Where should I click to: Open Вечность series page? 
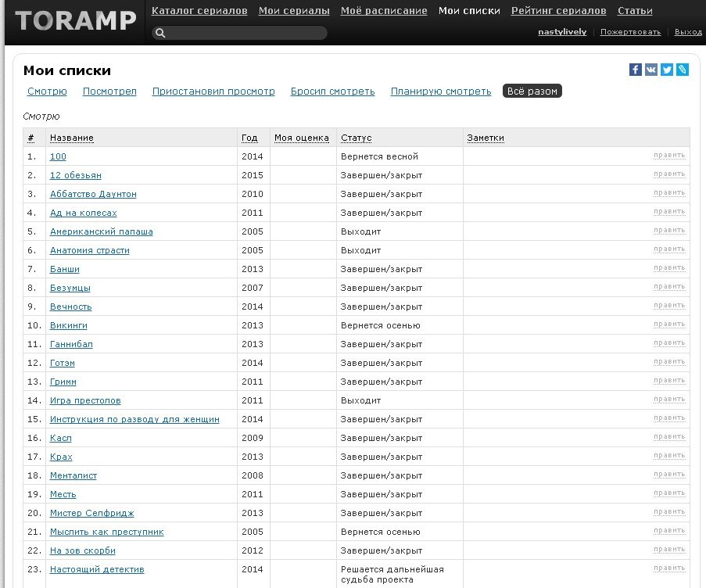(70, 307)
